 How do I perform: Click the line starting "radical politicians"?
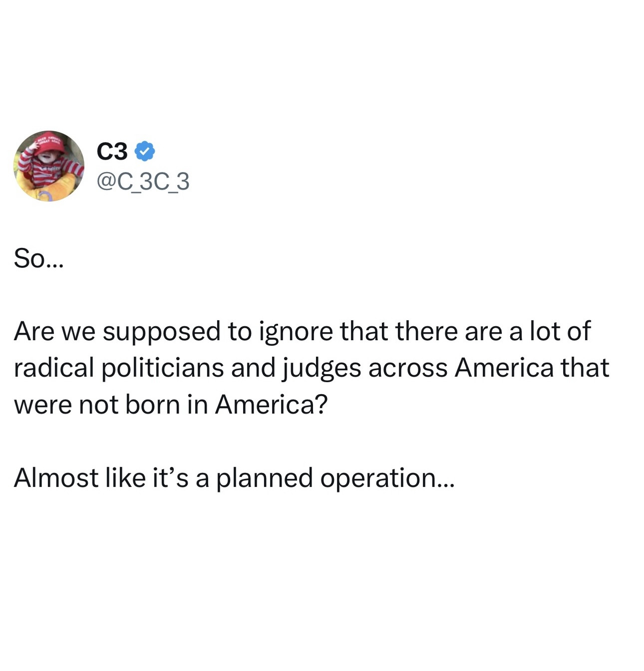311,368
